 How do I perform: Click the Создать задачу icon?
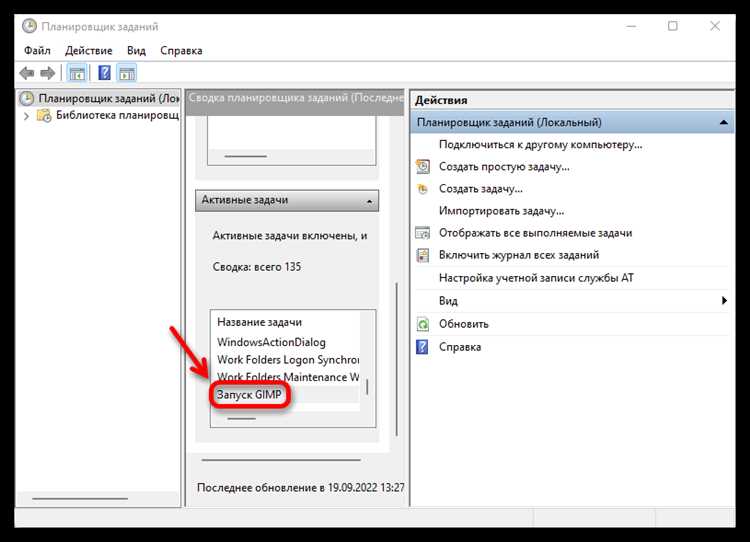[423, 188]
